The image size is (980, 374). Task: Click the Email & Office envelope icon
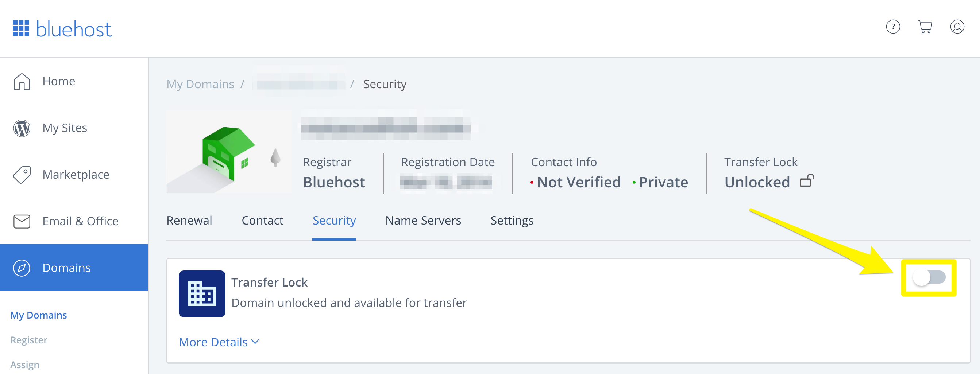click(x=22, y=221)
